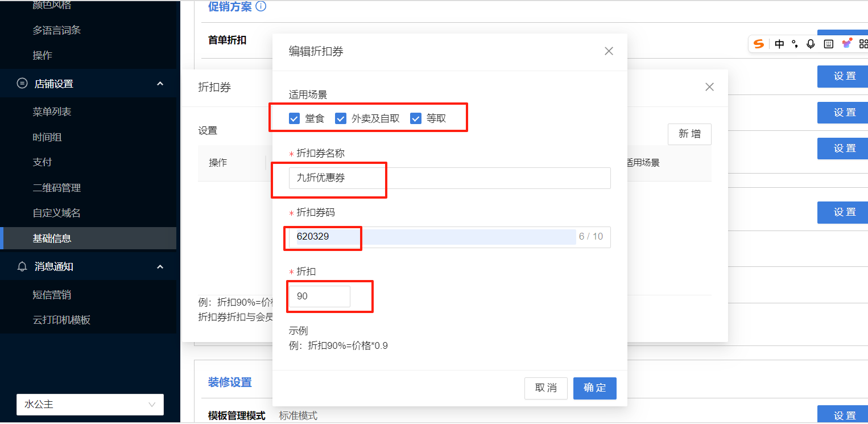Toggle Chinese input mode (中) icon
Viewport: 868px width, 424px height.
(x=779, y=44)
